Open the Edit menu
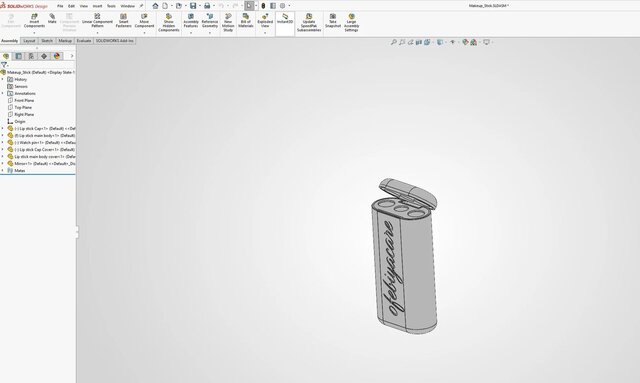This screenshot has width=640, height=383. pyautogui.click(x=71, y=6)
